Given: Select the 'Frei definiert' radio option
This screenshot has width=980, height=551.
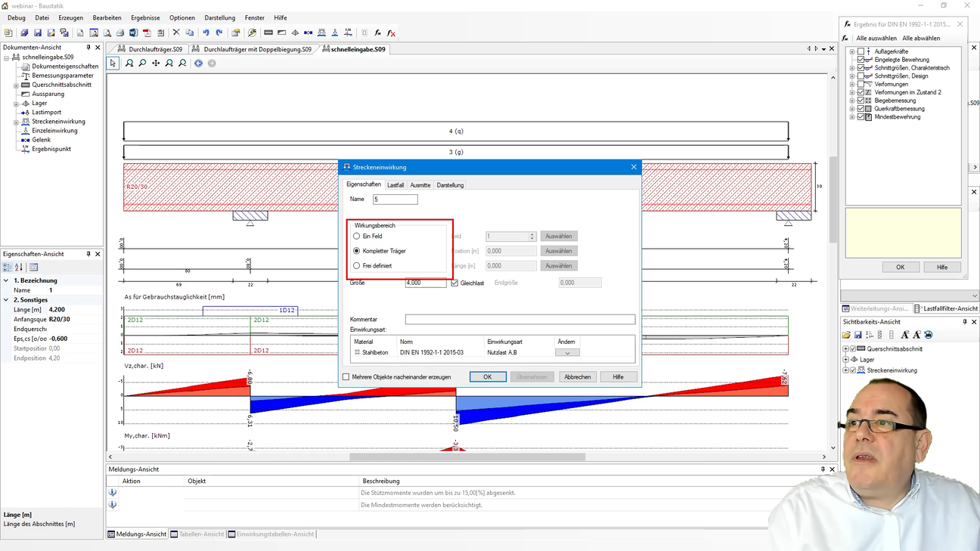Looking at the screenshot, I should pos(357,266).
